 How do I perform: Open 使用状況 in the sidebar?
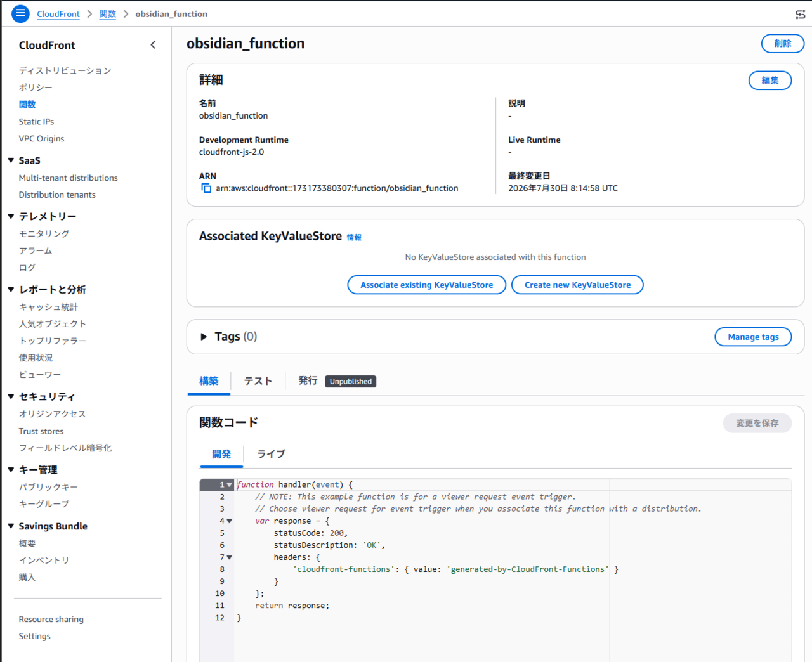(36, 358)
